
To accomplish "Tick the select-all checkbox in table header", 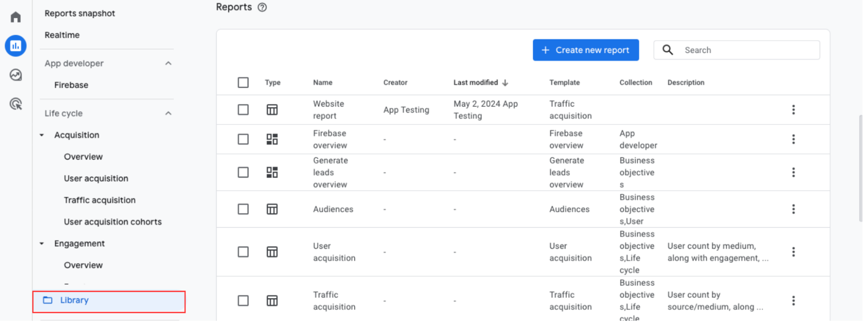I will click(x=243, y=82).
